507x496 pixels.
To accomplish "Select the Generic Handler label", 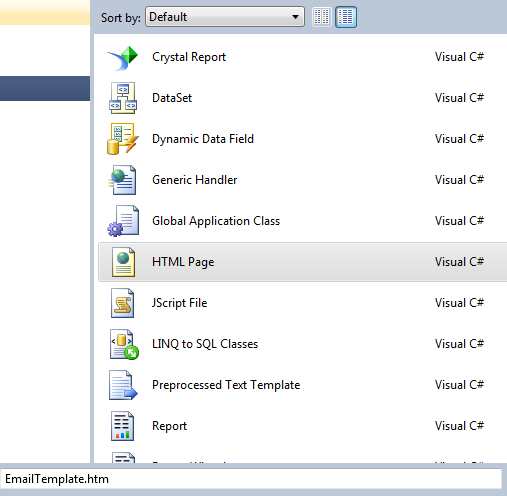I will point(195,180).
